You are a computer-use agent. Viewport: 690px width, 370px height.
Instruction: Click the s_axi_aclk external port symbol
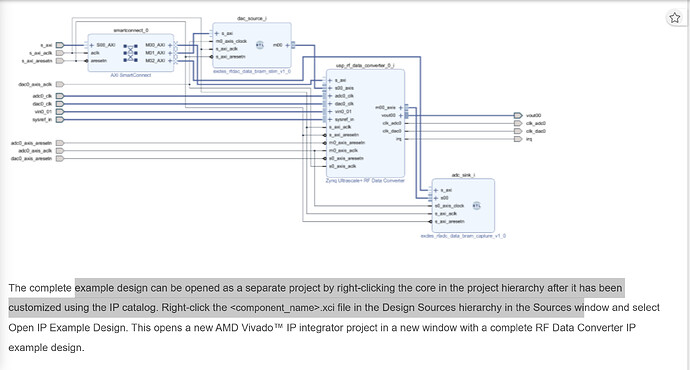(x=60, y=53)
